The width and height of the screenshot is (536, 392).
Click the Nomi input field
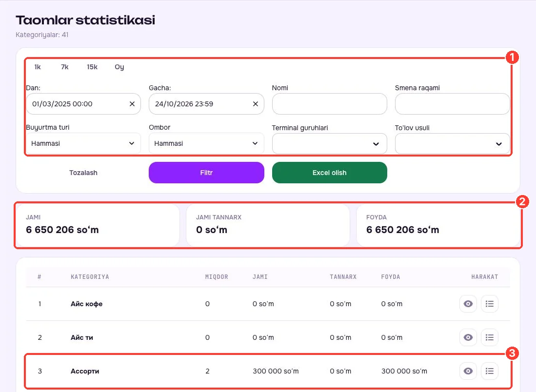[330, 104]
